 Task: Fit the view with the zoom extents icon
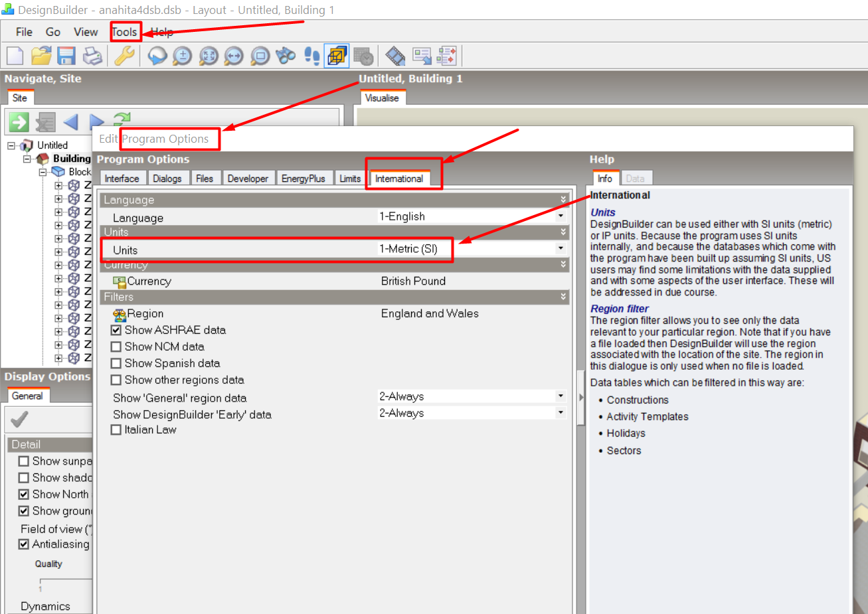point(209,56)
